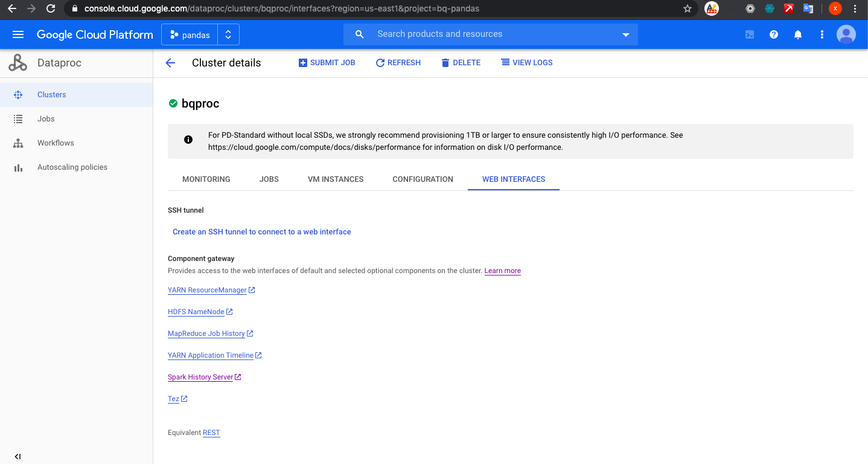Open the Equivalent REST link
Image resolution: width=868 pixels, height=464 pixels.
pos(211,433)
